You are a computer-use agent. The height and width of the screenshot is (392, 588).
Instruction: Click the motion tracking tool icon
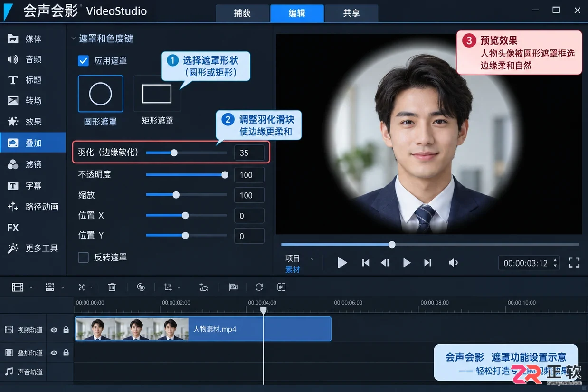pos(203,287)
